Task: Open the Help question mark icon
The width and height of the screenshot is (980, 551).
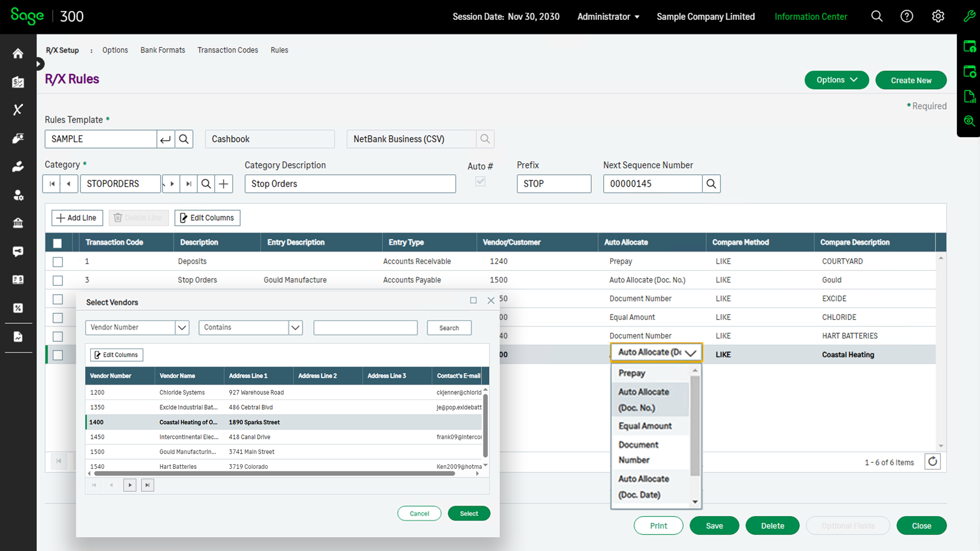Action: click(x=906, y=16)
